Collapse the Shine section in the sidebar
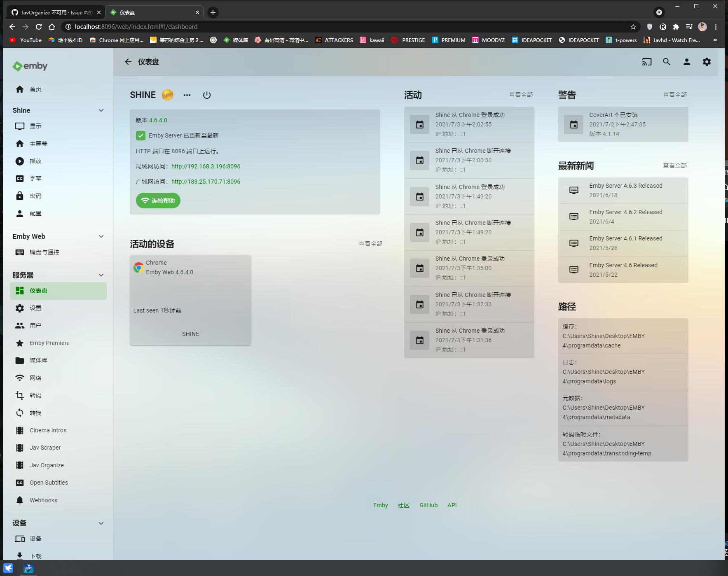Viewport: 728px width, 576px height. [101, 110]
